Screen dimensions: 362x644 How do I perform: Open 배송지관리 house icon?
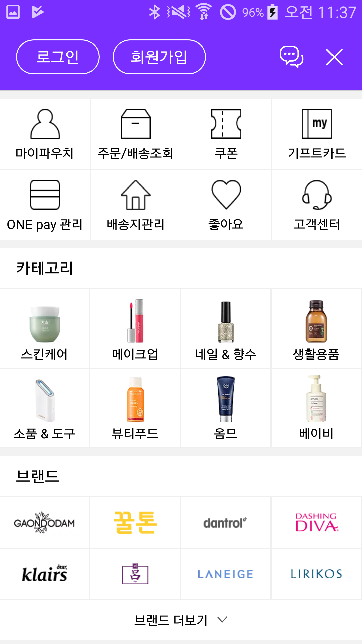click(135, 195)
